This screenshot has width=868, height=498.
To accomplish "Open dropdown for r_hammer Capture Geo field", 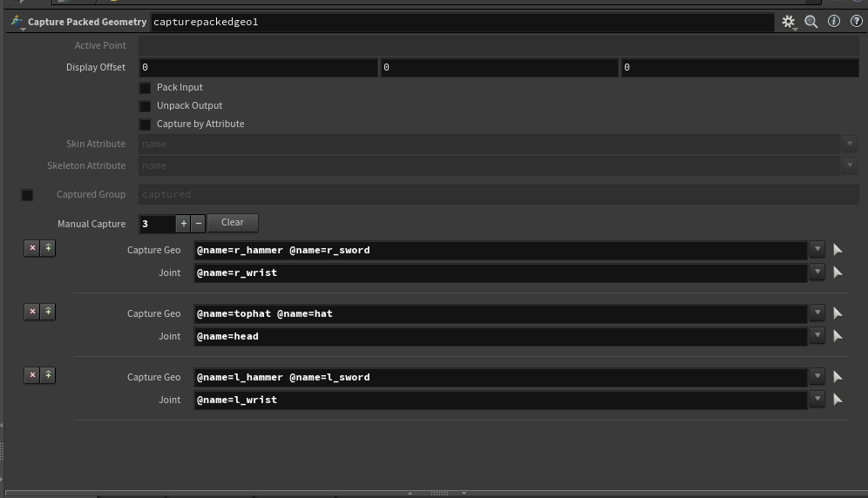I will [x=817, y=250].
